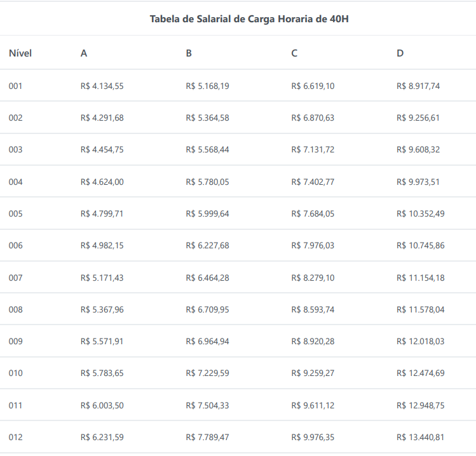
Task: Click the value 'R$ 4.799,71'
Action: click(102, 213)
